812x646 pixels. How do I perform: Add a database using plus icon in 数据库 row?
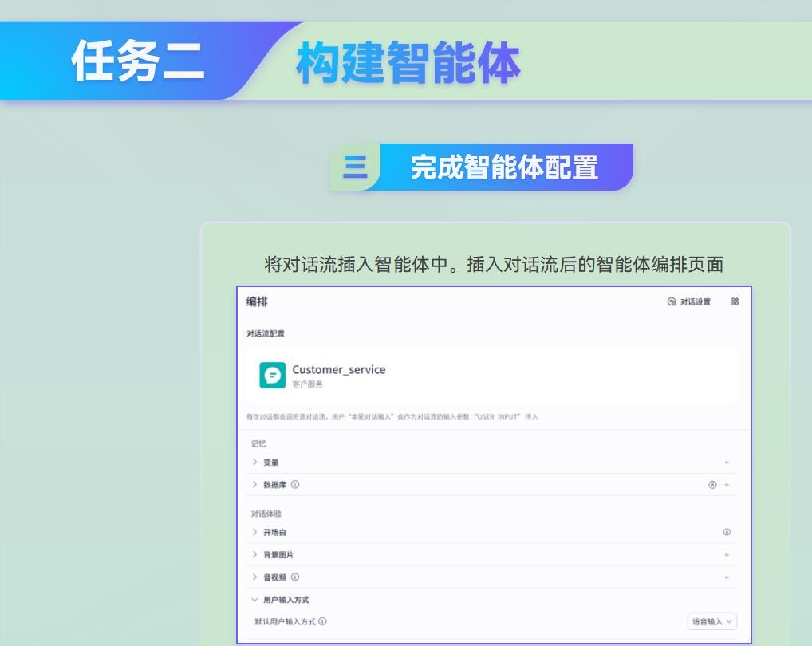(727, 485)
